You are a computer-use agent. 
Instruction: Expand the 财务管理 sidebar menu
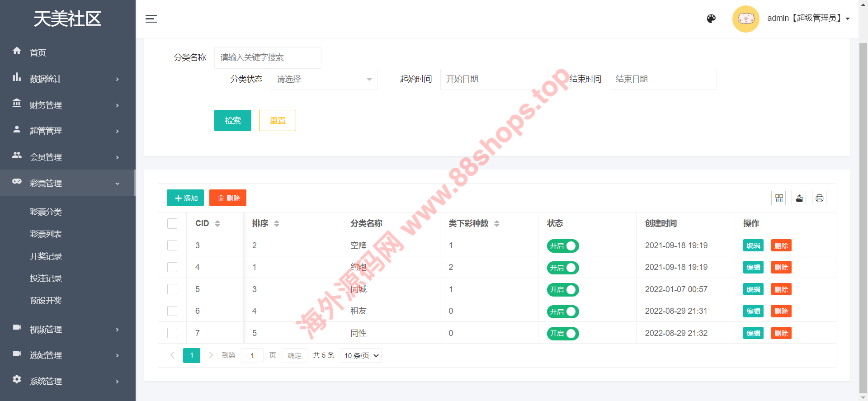click(x=67, y=105)
